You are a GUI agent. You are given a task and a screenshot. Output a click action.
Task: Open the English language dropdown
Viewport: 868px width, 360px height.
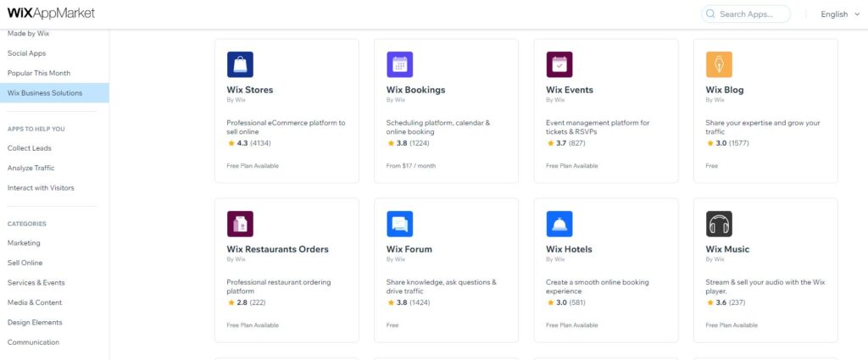pos(840,14)
